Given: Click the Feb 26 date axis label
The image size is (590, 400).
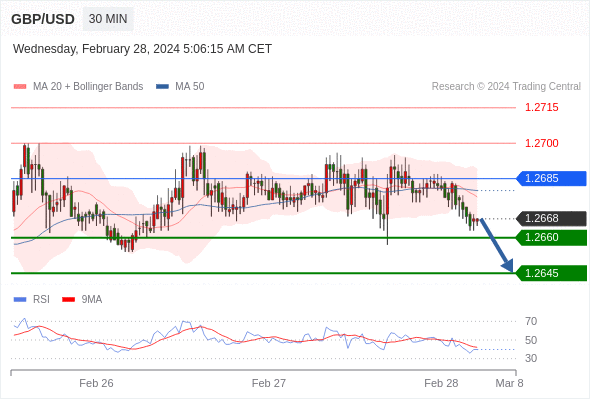Looking at the screenshot, I should tap(96, 383).
